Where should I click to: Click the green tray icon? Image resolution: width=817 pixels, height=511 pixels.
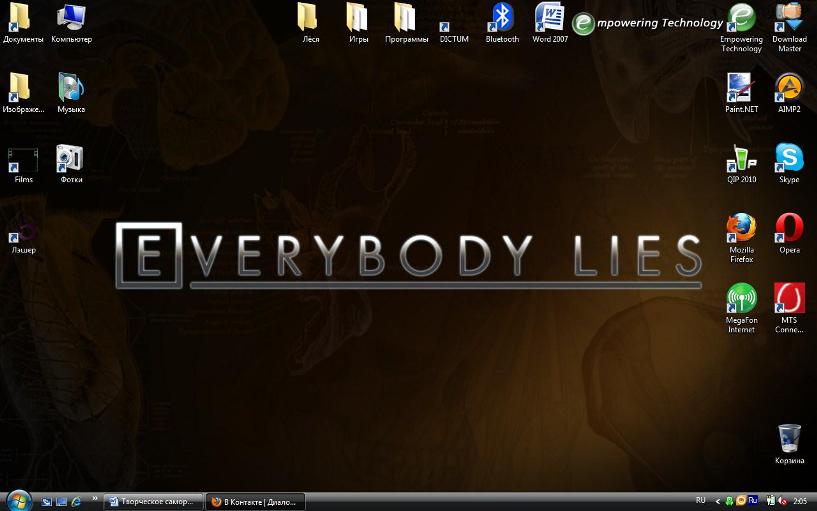coord(729,501)
